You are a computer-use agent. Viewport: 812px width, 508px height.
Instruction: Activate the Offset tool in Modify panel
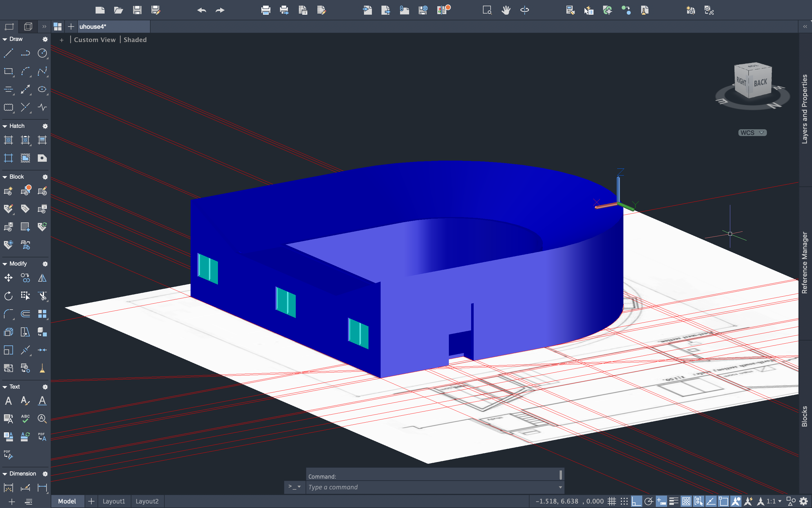[25, 314]
